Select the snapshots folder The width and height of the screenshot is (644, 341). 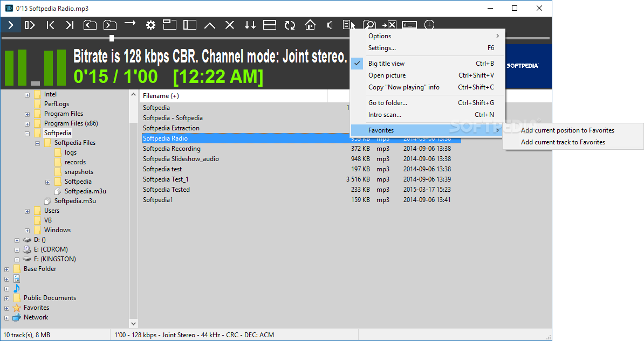point(79,172)
